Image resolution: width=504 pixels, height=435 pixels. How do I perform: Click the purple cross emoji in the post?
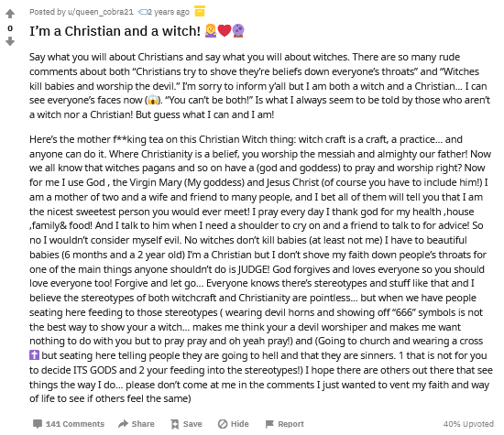34,355
